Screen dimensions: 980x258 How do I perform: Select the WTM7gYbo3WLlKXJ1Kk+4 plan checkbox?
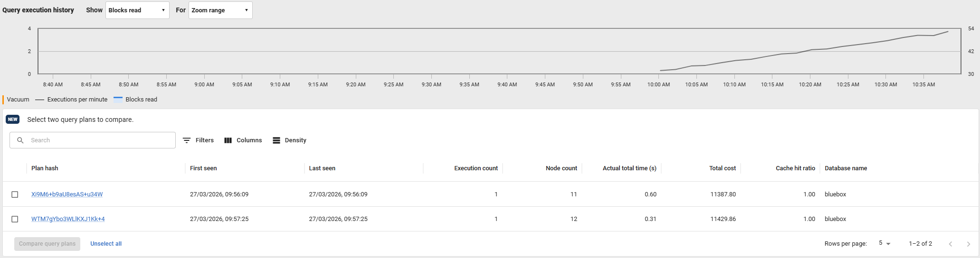click(x=15, y=219)
